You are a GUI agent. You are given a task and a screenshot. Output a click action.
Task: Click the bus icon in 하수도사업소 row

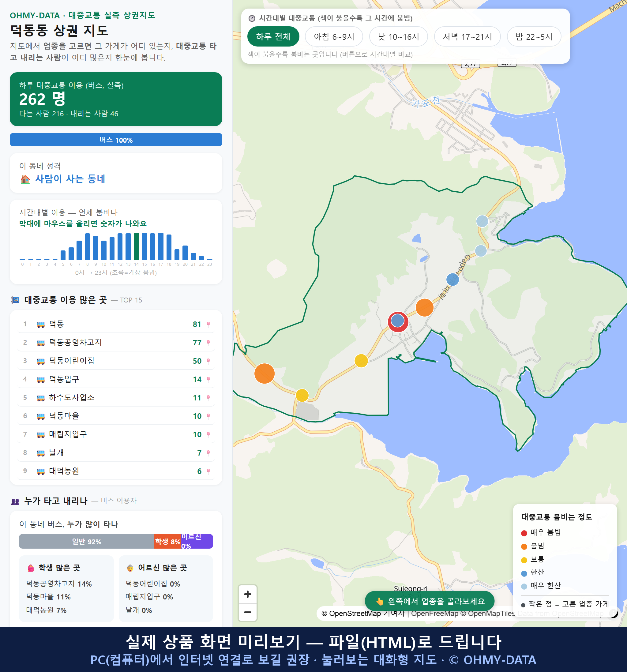[x=40, y=398]
